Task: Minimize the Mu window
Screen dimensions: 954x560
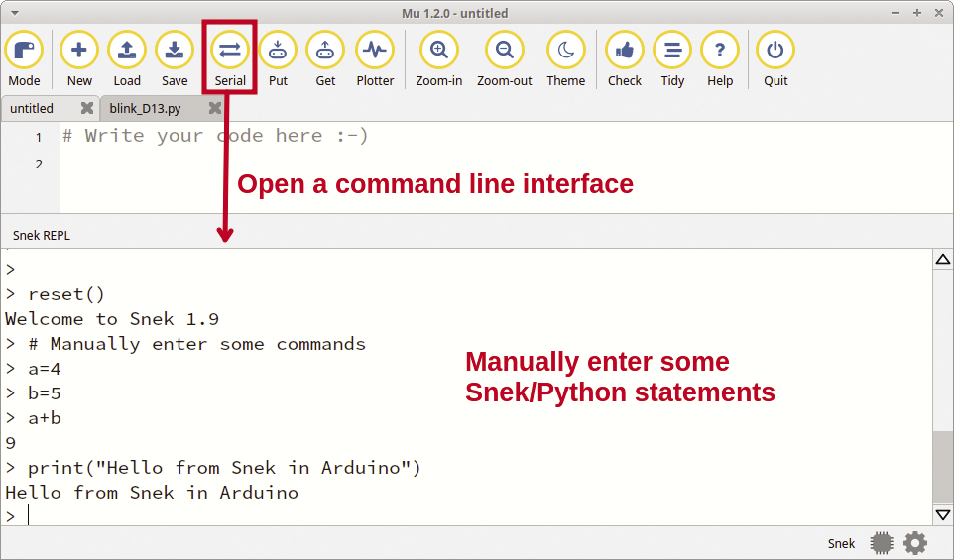Action: click(x=895, y=13)
